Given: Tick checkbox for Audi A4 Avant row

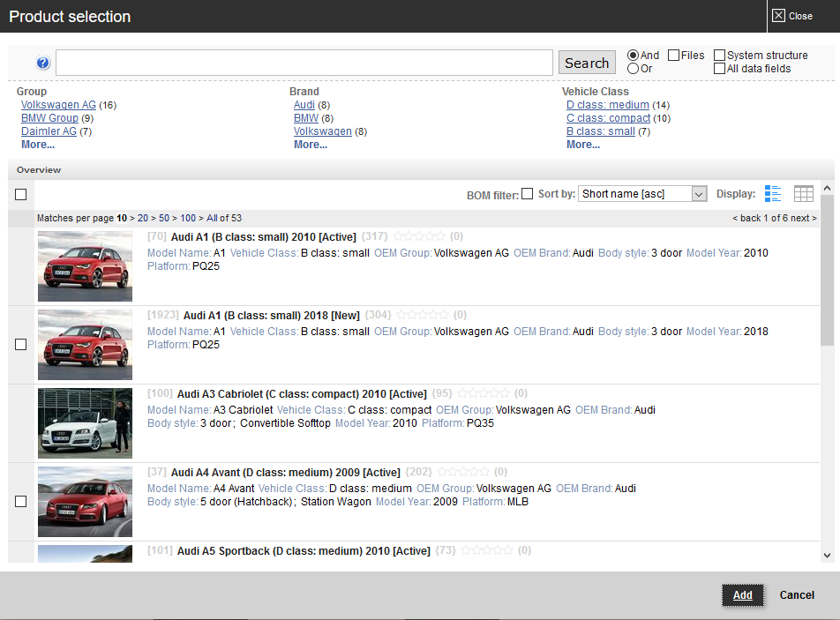Looking at the screenshot, I should (x=21, y=501).
